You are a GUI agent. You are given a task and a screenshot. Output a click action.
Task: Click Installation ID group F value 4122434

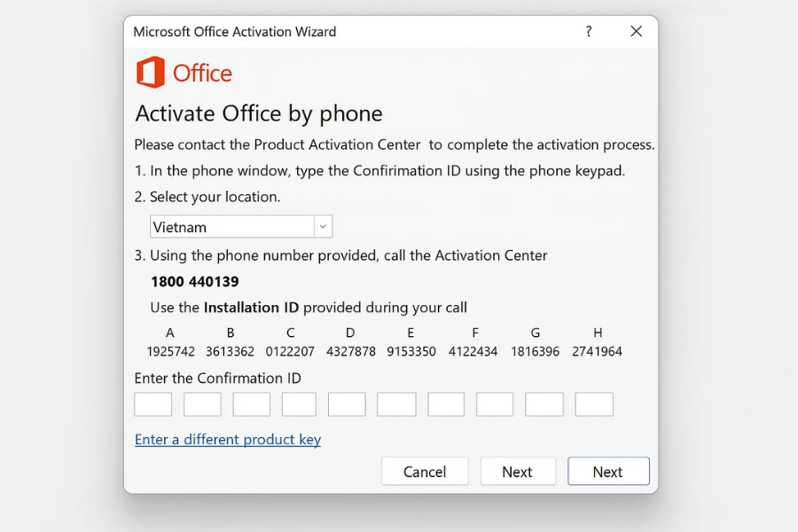(473, 351)
